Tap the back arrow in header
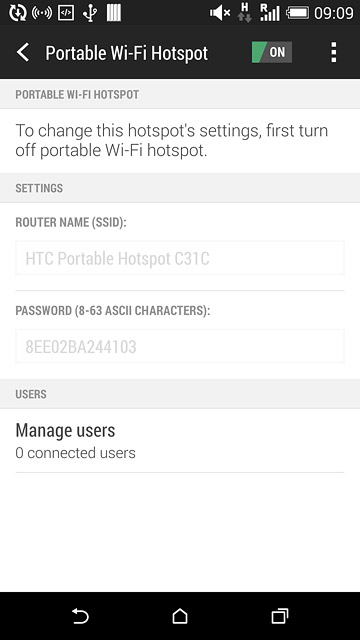Image resolution: width=360 pixels, height=640 pixels. [23, 53]
